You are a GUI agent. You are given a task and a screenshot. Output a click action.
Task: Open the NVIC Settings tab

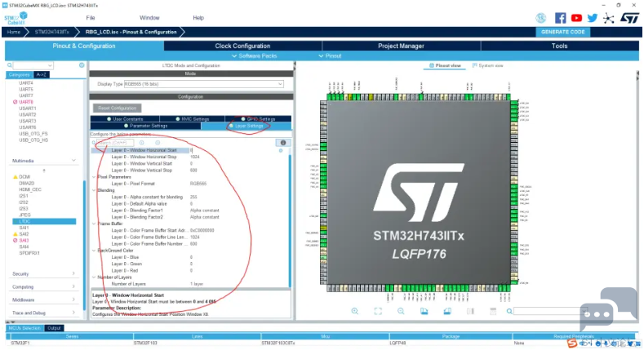pos(192,119)
